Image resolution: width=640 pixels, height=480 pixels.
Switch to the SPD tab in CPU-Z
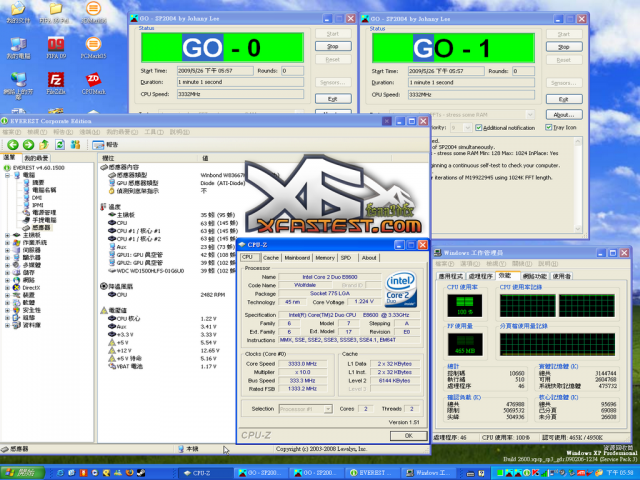(x=346, y=258)
